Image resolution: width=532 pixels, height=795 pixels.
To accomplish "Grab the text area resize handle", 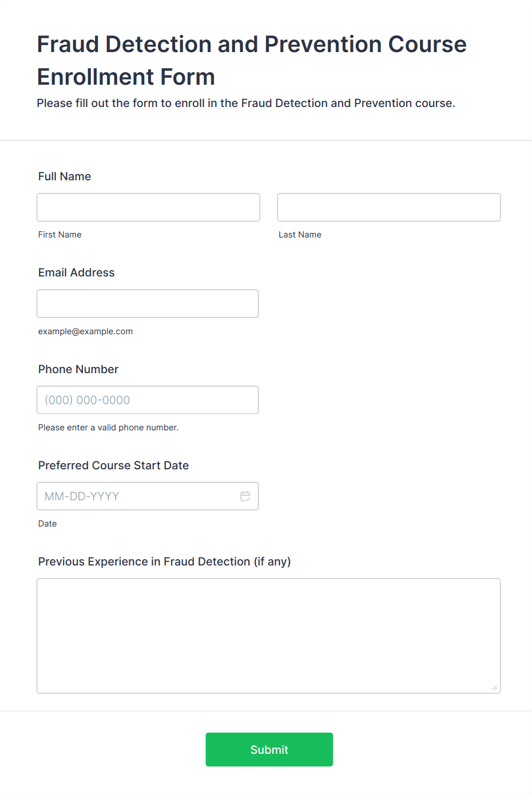I will (495, 687).
